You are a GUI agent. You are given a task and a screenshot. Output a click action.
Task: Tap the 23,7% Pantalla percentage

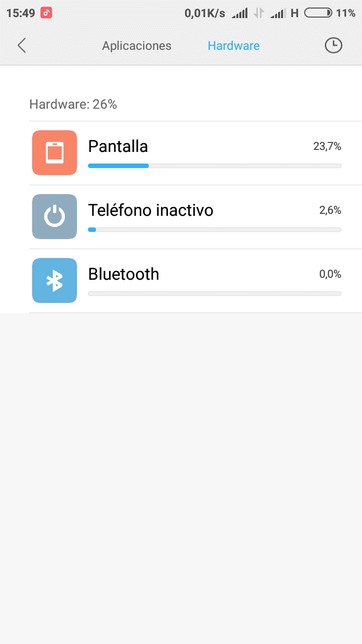pos(327,146)
